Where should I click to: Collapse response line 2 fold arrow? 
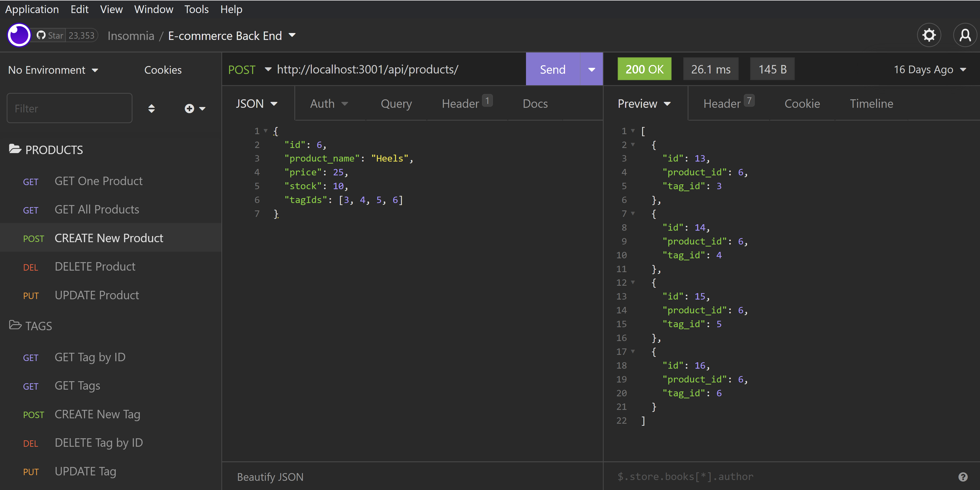633,144
